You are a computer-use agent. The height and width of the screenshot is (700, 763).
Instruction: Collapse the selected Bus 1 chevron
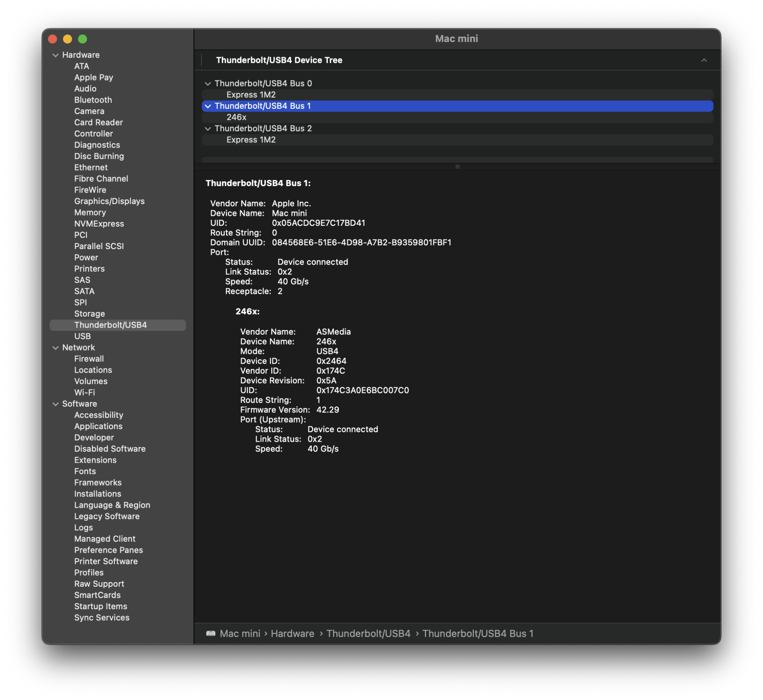tap(208, 106)
